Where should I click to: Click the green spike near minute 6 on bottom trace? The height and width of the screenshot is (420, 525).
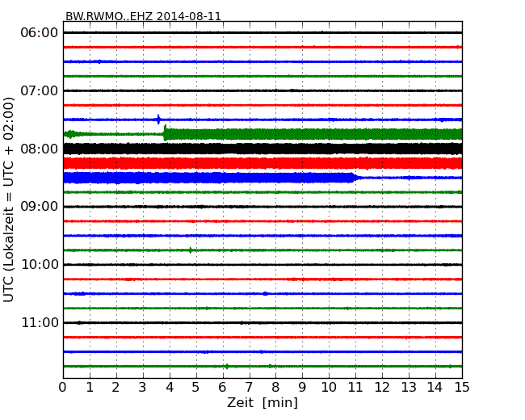227,367
